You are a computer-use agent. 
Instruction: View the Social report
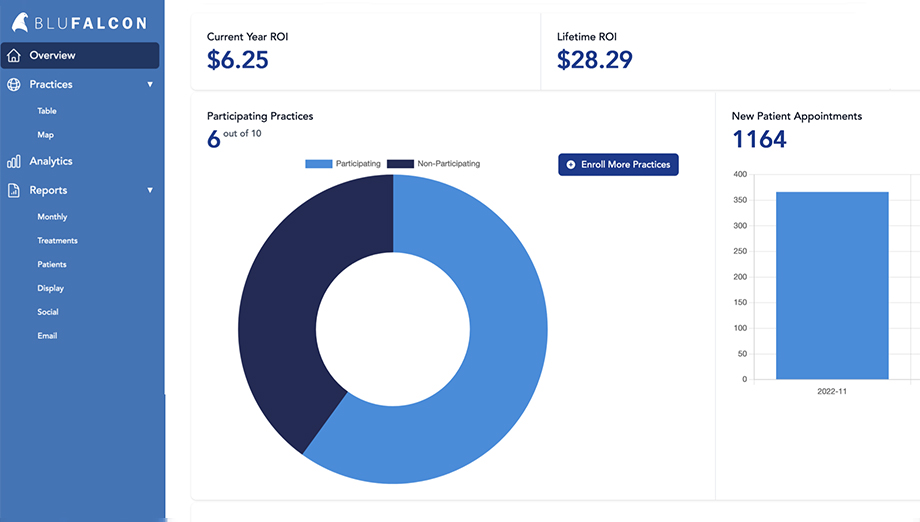(48, 312)
